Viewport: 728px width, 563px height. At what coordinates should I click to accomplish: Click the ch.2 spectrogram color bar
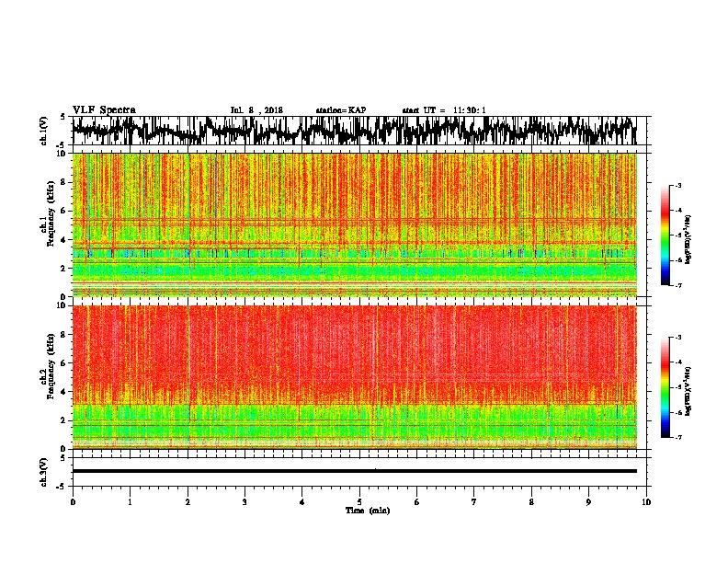pos(665,387)
